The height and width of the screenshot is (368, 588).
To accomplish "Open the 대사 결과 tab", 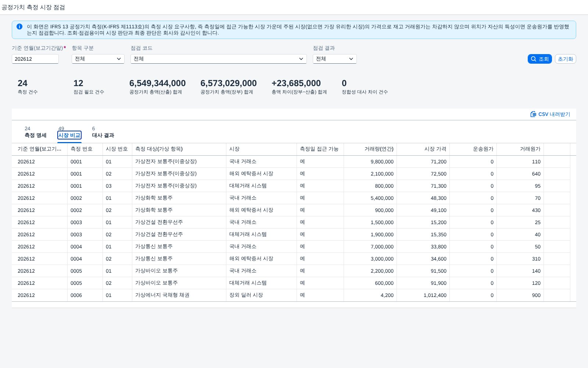I will 103,132.
